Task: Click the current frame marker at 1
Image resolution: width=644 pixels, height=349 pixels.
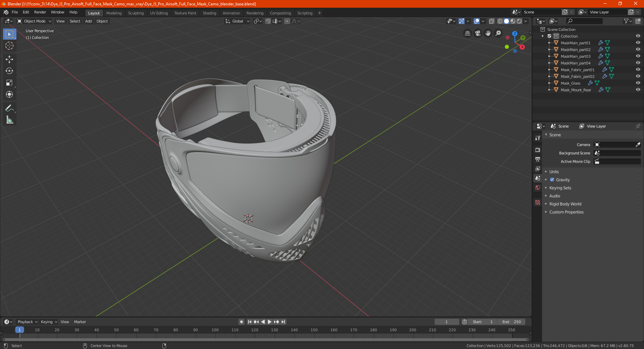Action: (x=19, y=330)
